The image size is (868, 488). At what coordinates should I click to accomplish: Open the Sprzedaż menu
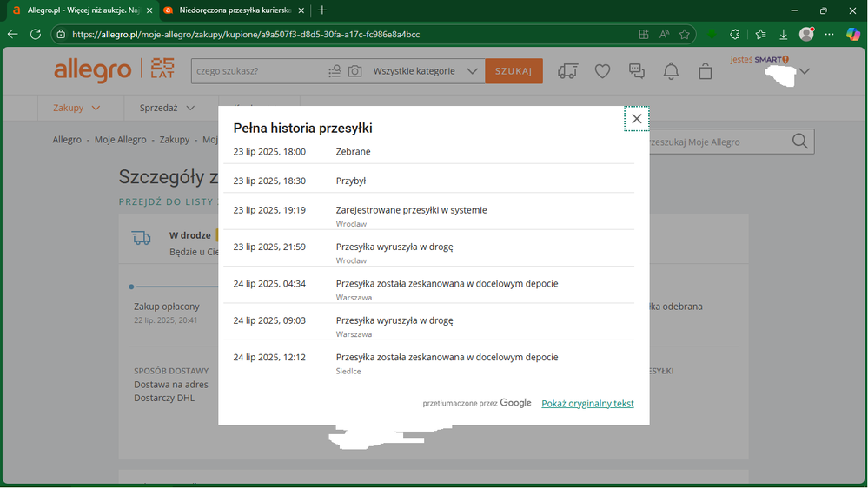click(167, 108)
